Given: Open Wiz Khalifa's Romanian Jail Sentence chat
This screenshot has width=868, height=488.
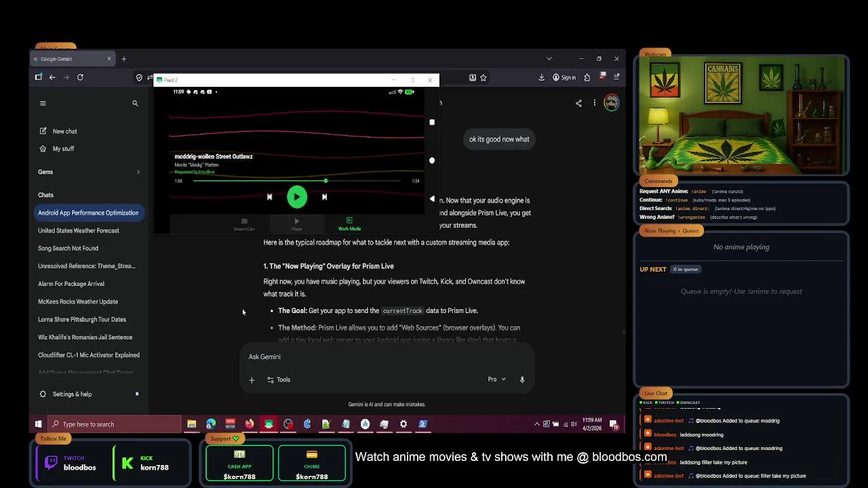Looking at the screenshot, I should [x=85, y=337].
